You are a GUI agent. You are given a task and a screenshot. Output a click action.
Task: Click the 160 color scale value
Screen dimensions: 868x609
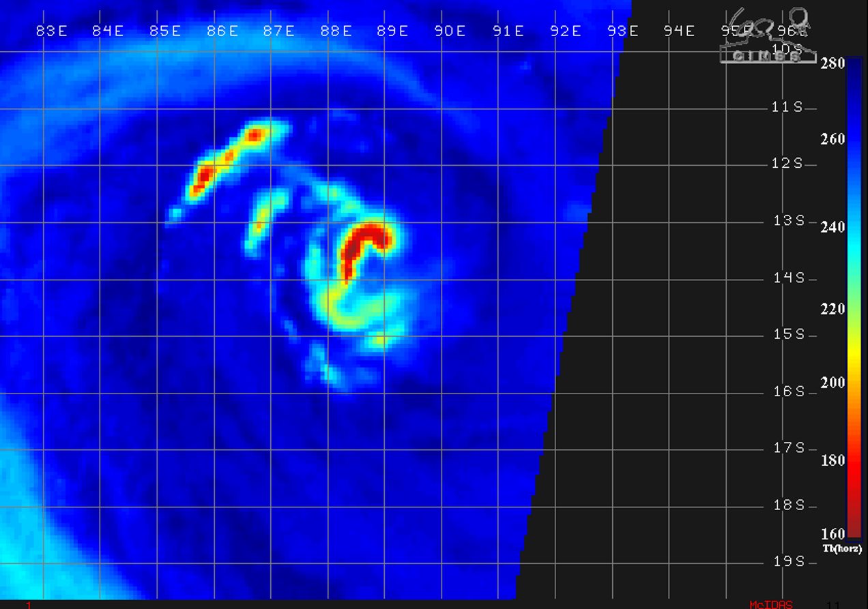[833, 533]
